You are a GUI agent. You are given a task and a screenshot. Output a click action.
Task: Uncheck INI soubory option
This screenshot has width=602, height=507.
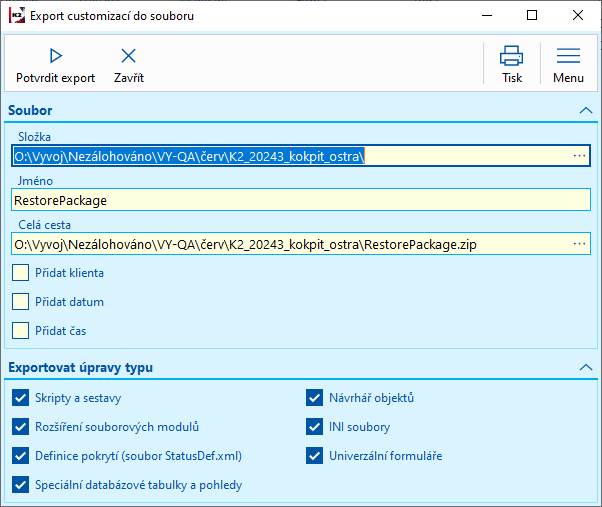pos(315,427)
